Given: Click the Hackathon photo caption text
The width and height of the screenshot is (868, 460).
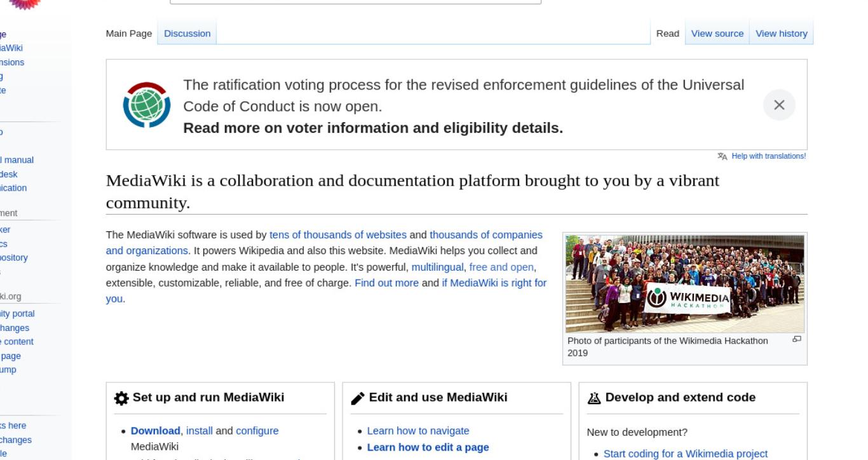Looking at the screenshot, I should [x=667, y=347].
